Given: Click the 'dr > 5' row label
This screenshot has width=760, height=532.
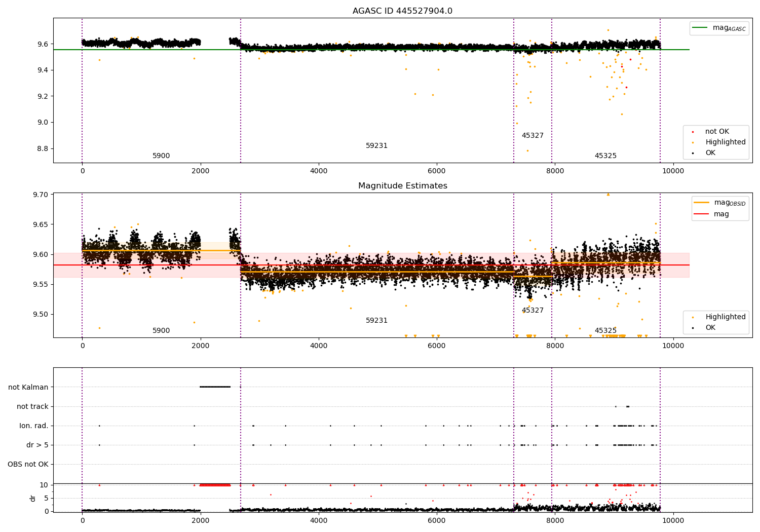Looking at the screenshot, I should tap(37, 445).
